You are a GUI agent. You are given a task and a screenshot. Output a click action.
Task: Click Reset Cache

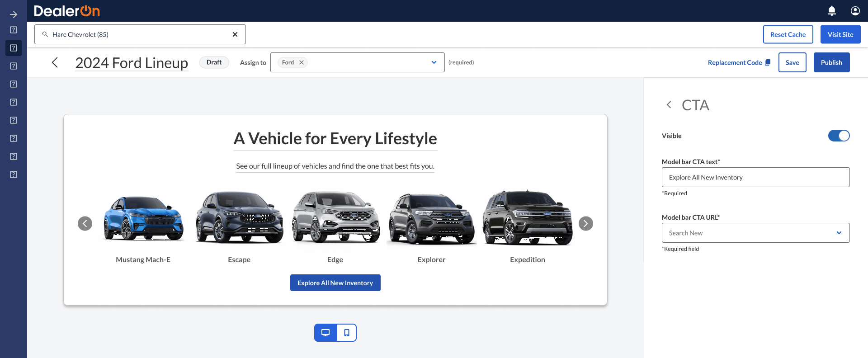coord(788,34)
